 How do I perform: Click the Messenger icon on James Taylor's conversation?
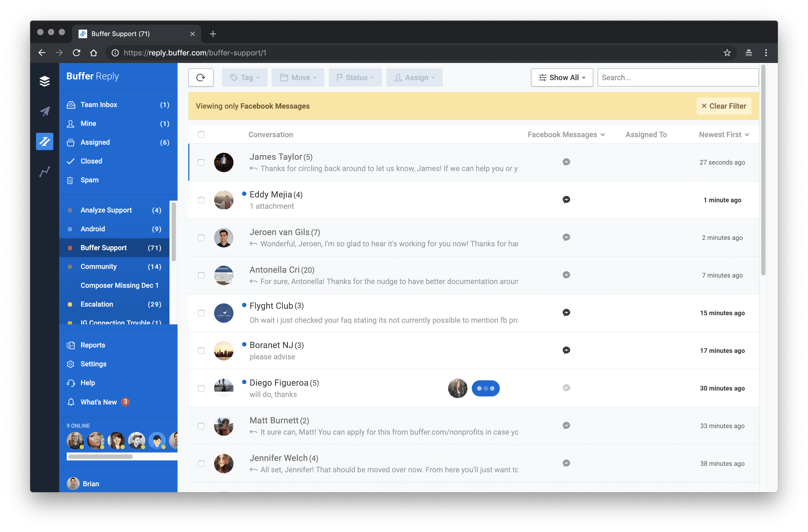click(566, 162)
